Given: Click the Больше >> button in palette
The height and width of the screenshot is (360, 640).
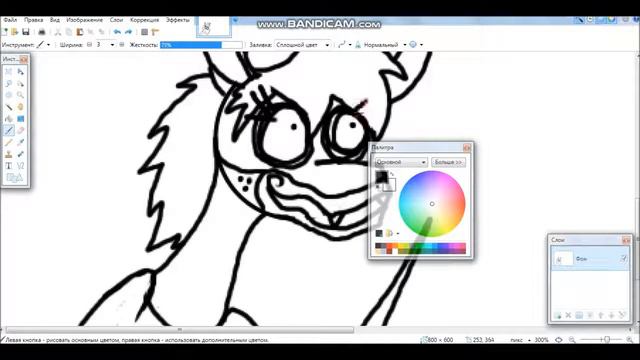Looking at the screenshot, I should [x=448, y=162].
